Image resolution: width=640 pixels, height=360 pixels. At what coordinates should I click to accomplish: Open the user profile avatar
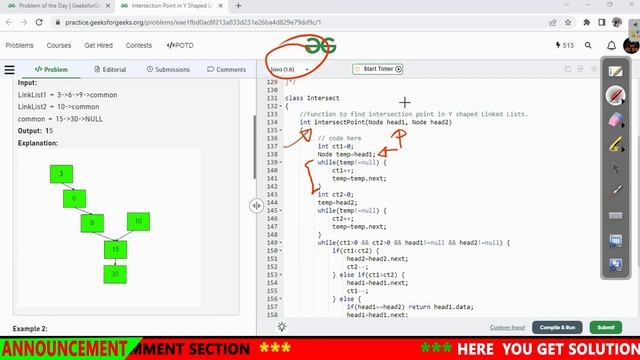coord(631,45)
